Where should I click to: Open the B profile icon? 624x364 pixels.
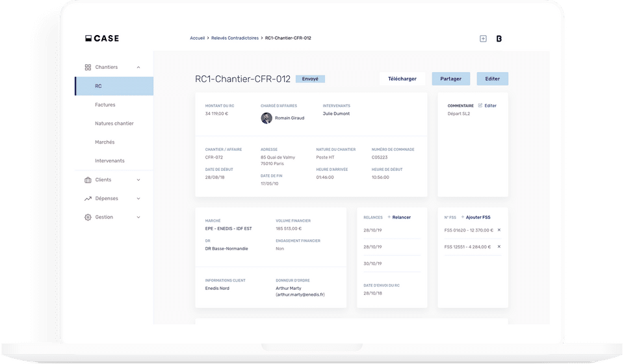[x=499, y=38]
